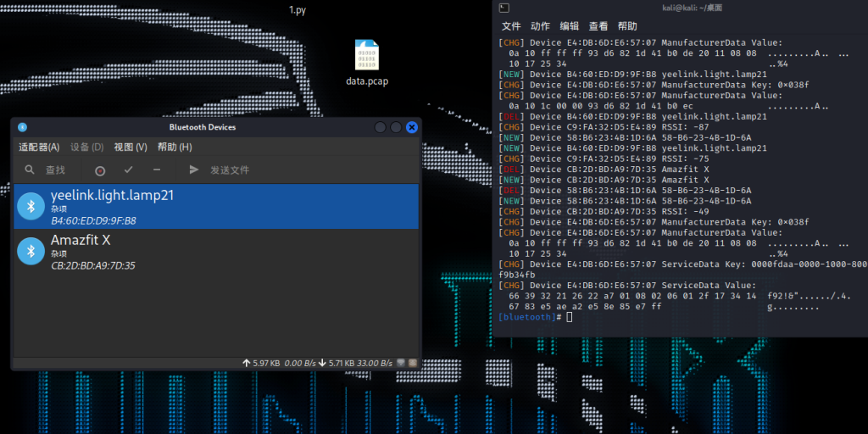This screenshot has height=434, width=868.
Task: Open the data.pcap file icon on desktop
Action: (367, 55)
